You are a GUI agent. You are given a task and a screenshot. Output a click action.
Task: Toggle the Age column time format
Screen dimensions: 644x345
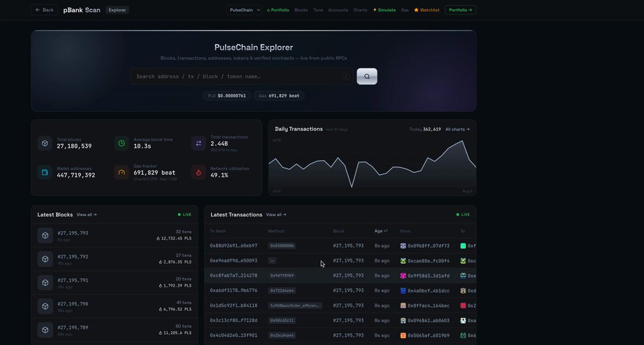click(x=381, y=231)
